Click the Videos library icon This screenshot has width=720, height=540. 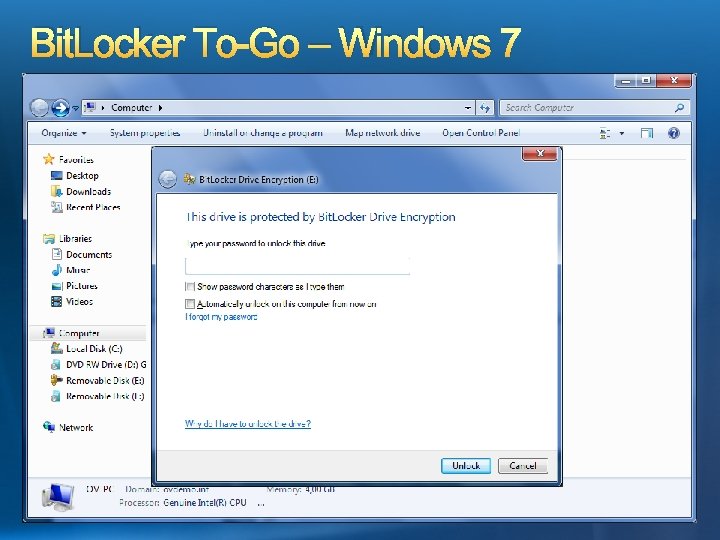click(56, 302)
